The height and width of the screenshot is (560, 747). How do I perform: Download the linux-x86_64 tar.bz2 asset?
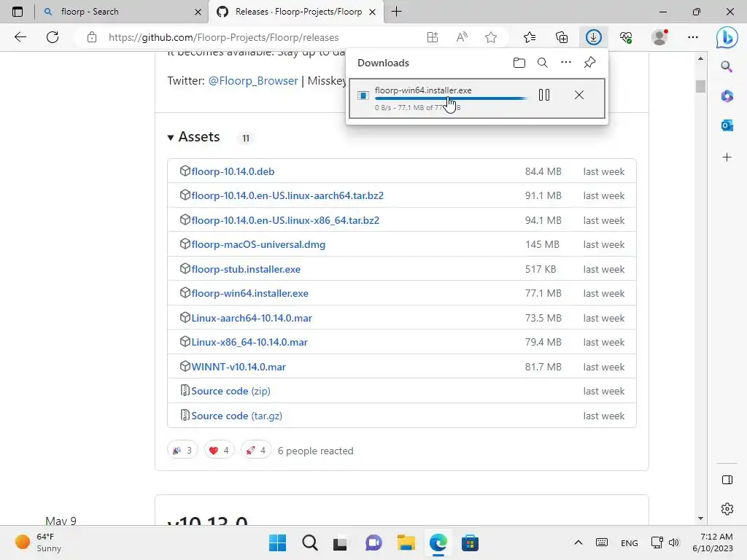[285, 220]
